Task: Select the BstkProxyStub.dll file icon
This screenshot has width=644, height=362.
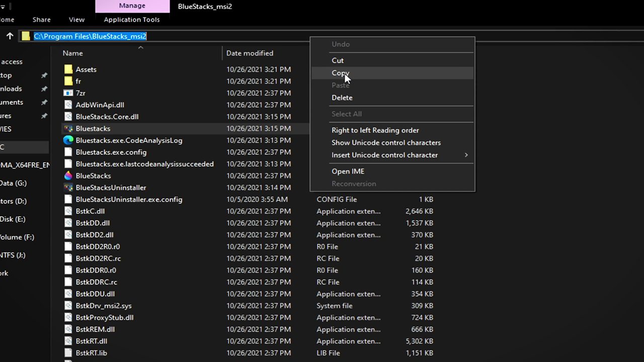Action: (68, 317)
